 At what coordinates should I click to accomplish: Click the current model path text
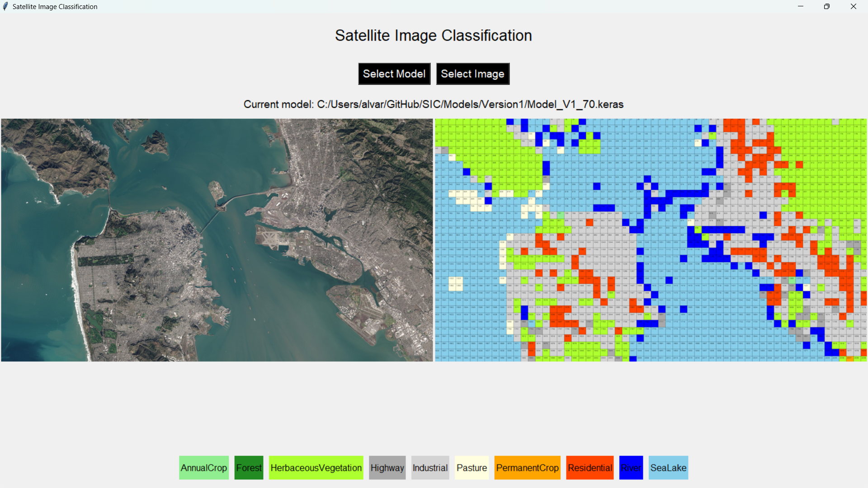tap(433, 104)
